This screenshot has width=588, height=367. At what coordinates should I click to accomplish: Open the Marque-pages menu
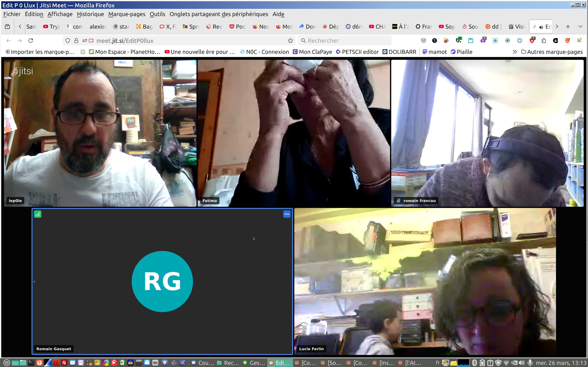tap(127, 14)
